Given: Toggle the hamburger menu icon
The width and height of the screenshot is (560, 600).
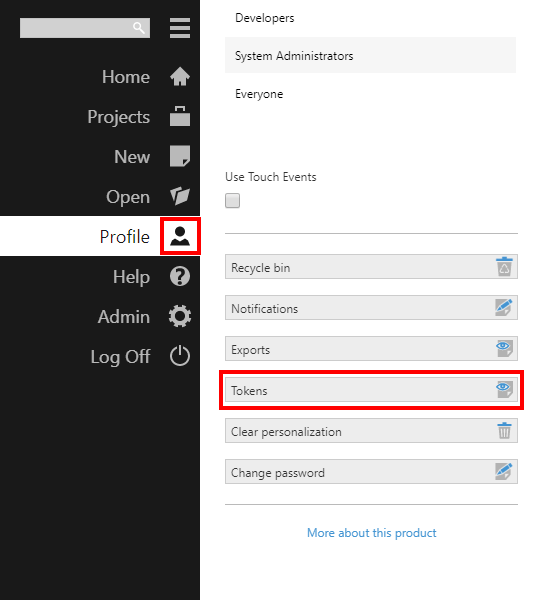Looking at the screenshot, I should [180, 28].
